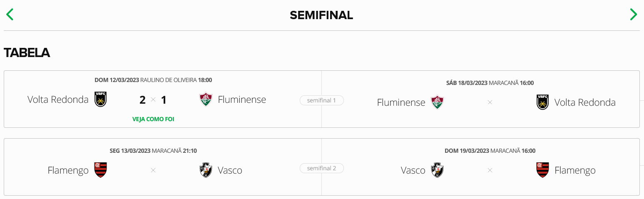Click the TABELA section heading
This screenshot has height=199, width=644.
tap(27, 53)
